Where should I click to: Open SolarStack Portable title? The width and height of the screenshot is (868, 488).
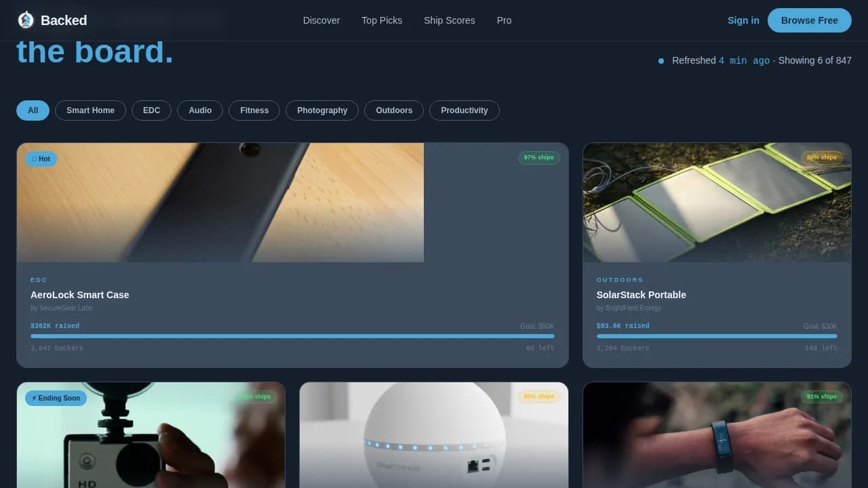642,295
